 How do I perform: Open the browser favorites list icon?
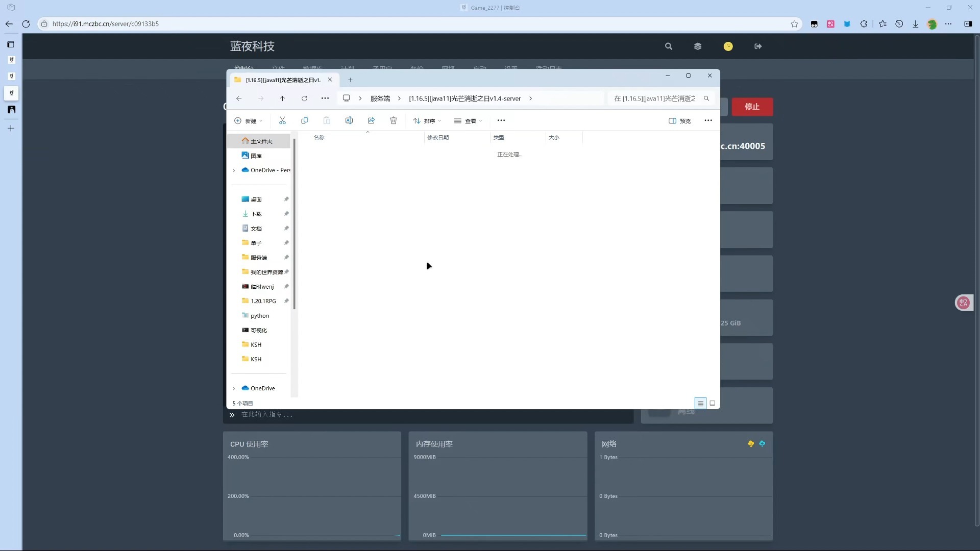883,24
